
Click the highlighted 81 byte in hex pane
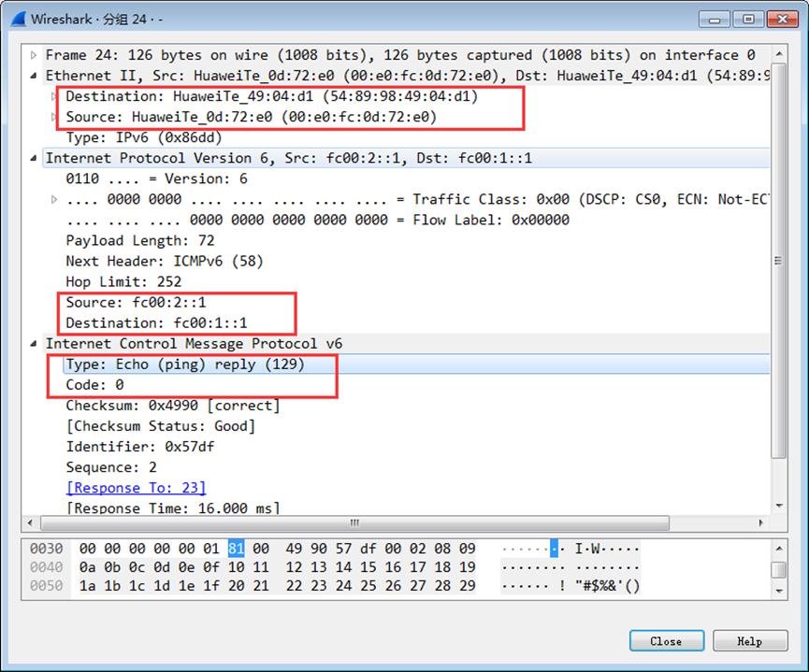pos(237,549)
